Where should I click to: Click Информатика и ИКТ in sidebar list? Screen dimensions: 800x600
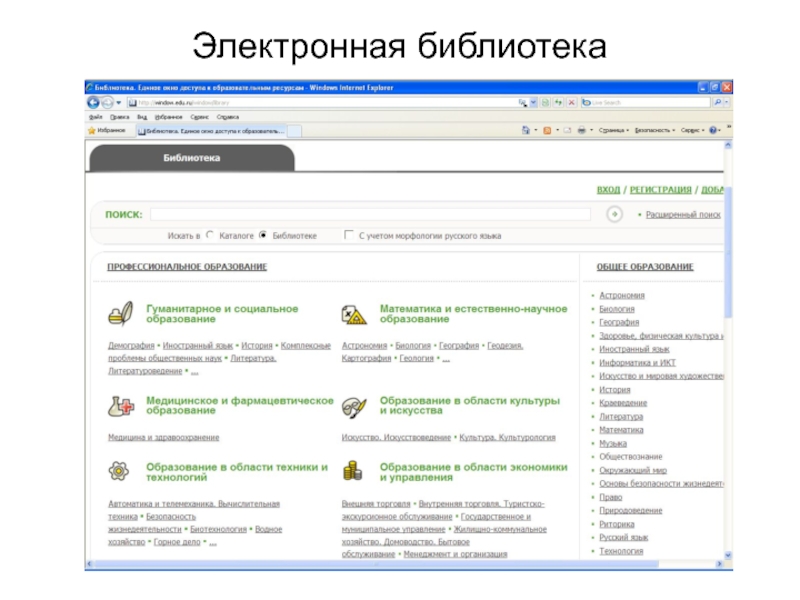pyautogui.click(x=637, y=363)
